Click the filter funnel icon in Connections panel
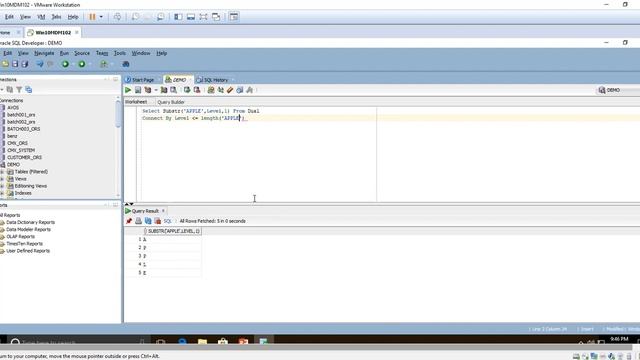640x360 pixels. pyautogui.click(x=19, y=89)
